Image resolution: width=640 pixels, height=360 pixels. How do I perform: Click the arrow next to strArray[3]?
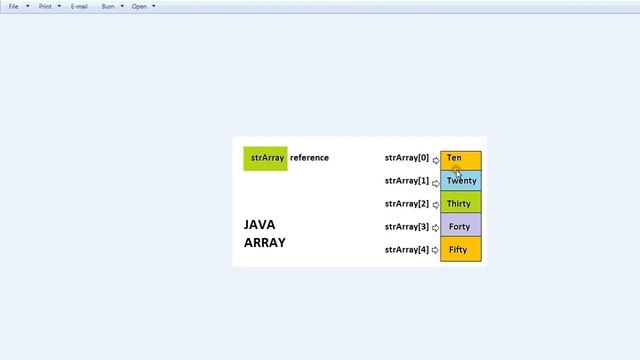pyautogui.click(x=436, y=228)
